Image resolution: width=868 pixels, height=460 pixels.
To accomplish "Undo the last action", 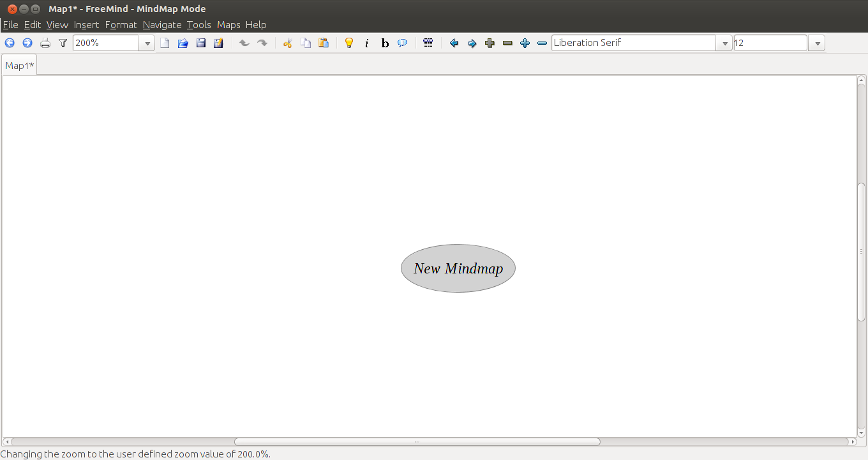I will 244,43.
